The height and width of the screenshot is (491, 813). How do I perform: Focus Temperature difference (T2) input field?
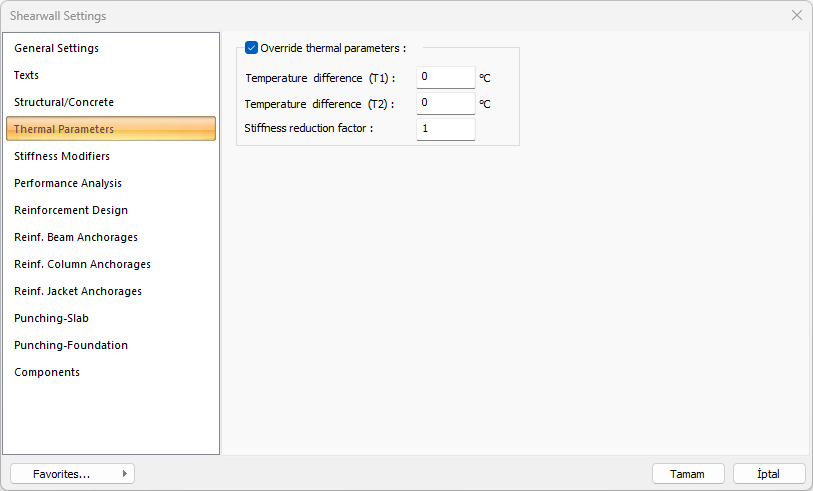click(445, 103)
